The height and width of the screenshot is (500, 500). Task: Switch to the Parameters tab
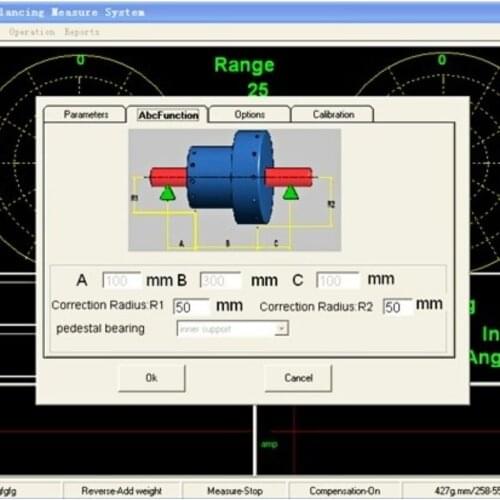click(85, 114)
